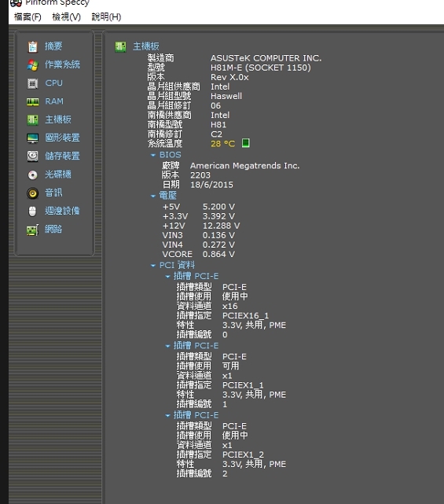Screen dimensions: 444x504
Task: Click the PCIEX1_2 slot designation
Action: (243, 454)
